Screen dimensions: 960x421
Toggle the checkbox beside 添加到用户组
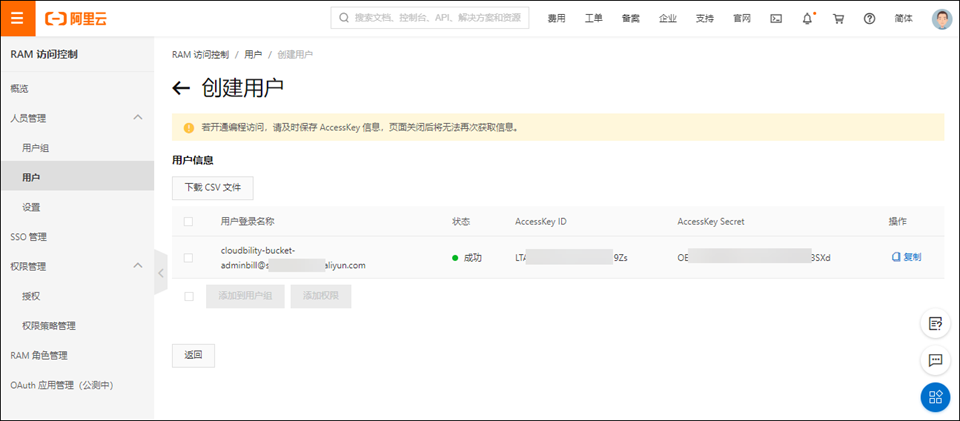click(189, 296)
